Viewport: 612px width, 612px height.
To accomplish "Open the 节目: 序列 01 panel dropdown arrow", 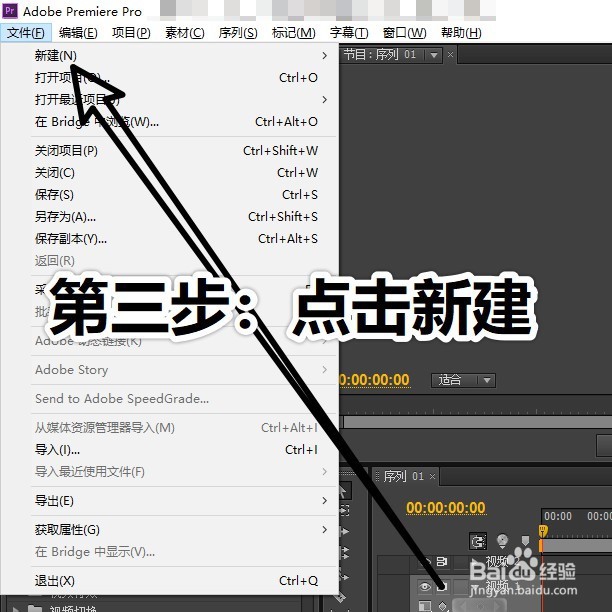I will (434, 55).
